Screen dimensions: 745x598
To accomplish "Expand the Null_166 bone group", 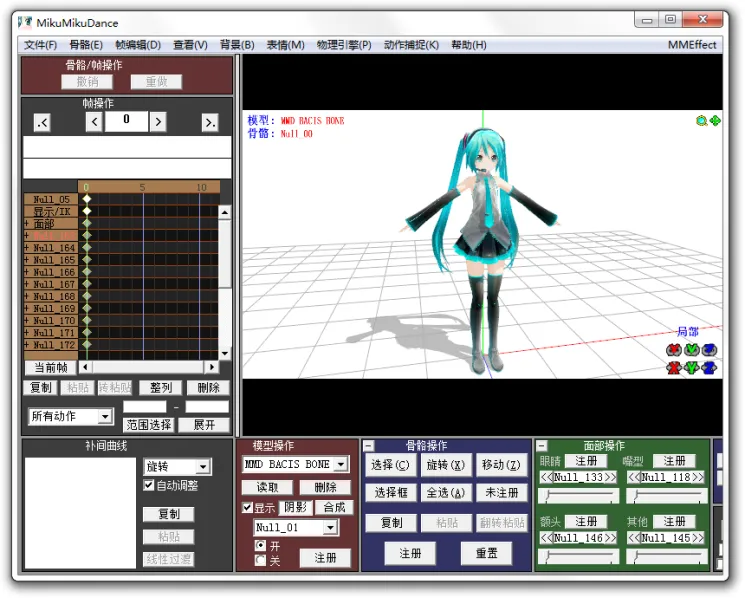I will 27,272.
